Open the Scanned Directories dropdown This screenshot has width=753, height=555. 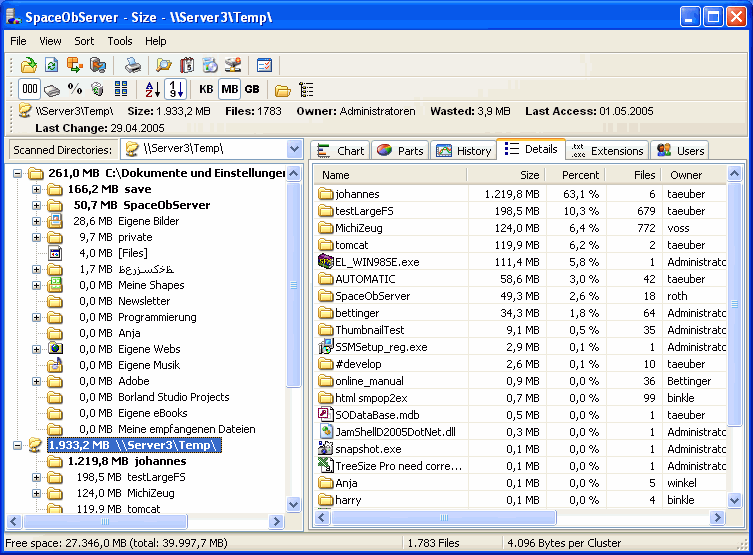point(294,149)
